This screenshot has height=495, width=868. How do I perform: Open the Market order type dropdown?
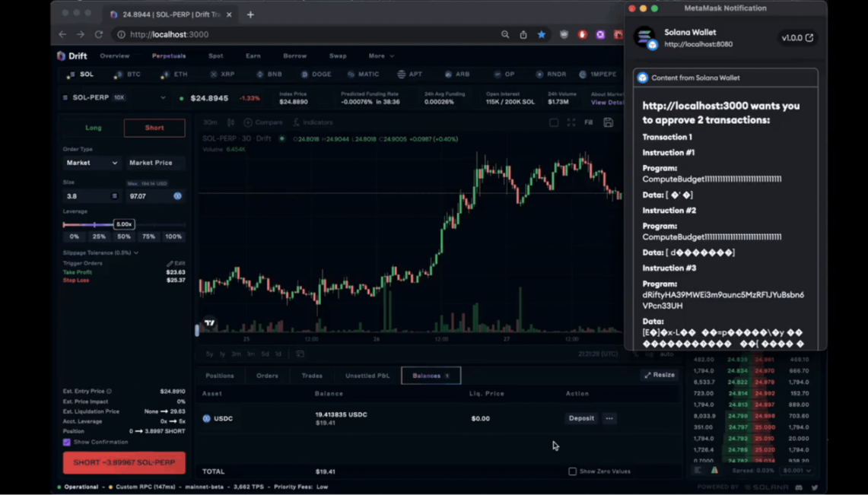[x=92, y=163]
